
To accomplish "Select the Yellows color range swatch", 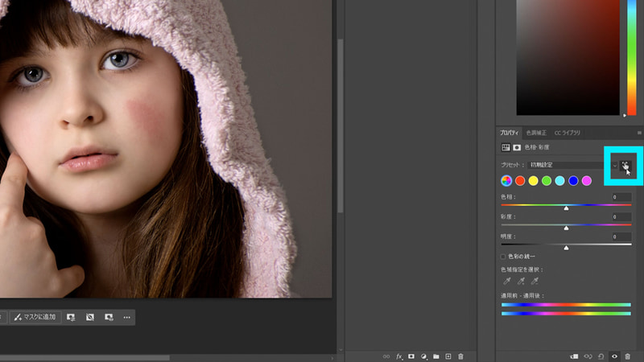I will coord(533,180).
